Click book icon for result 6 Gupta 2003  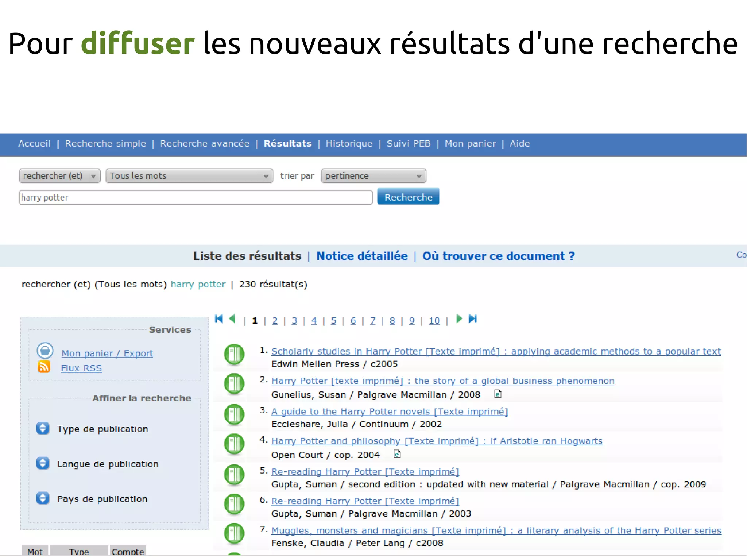(x=234, y=504)
